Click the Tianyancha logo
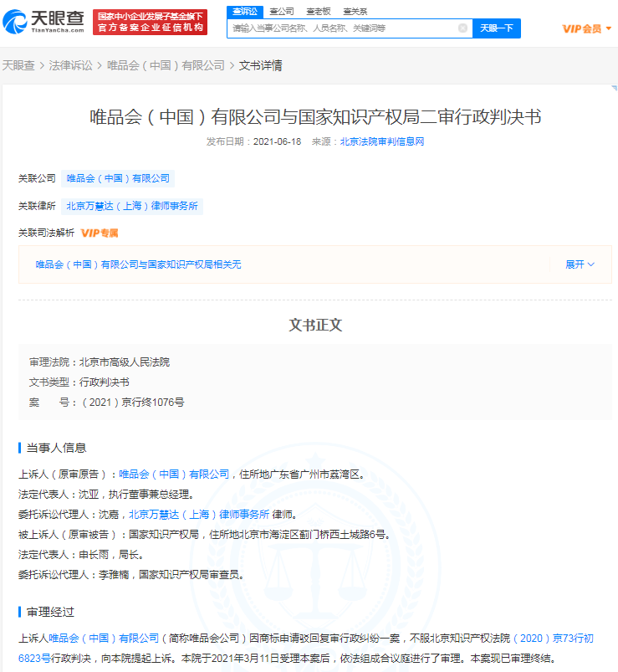 pyautogui.click(x=43, y=22)
